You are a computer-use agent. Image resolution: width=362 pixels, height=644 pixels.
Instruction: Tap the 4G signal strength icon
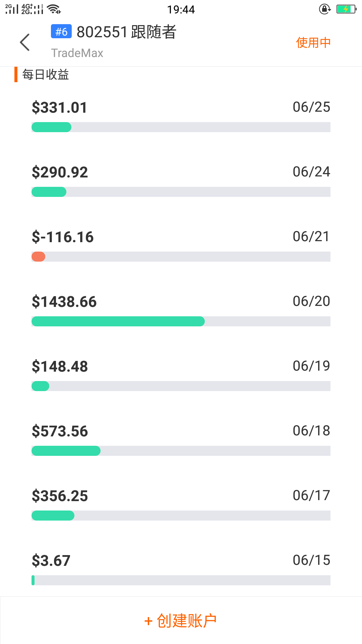coord(32,9)
